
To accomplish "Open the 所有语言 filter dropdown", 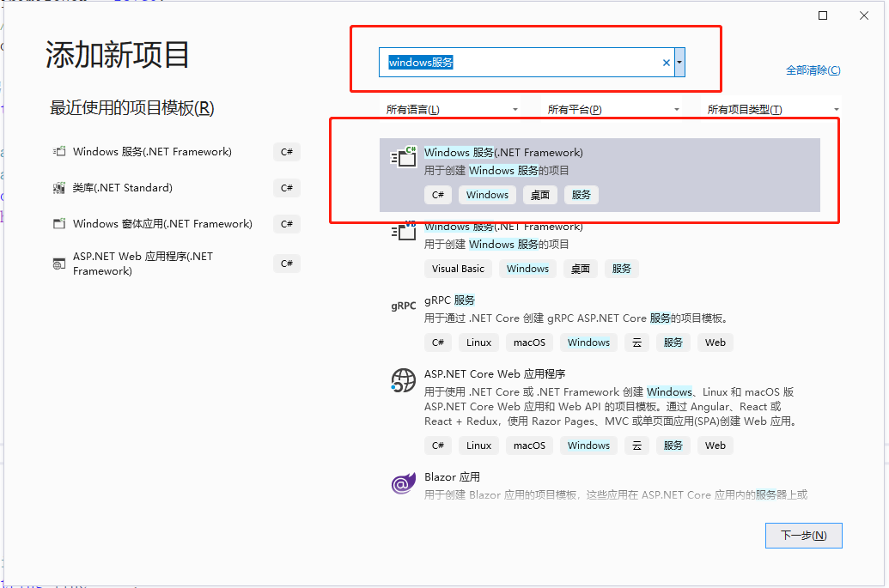I will coord(452,109).
